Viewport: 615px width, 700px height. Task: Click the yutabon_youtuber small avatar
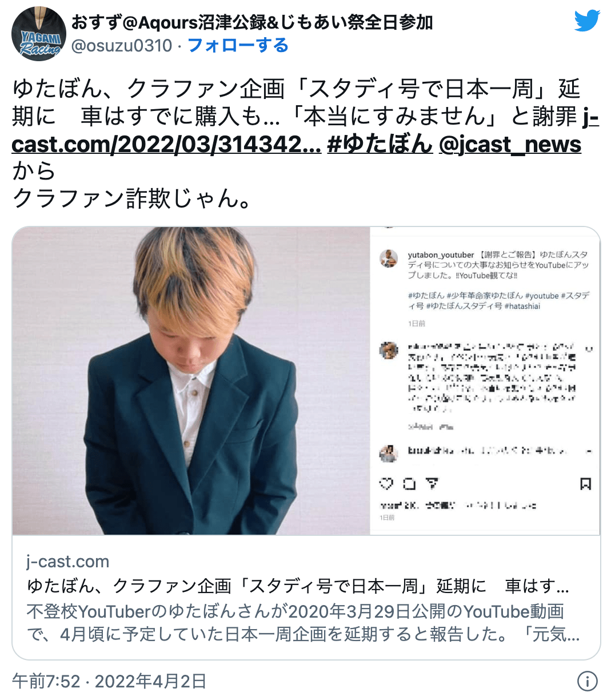[389, 258]
